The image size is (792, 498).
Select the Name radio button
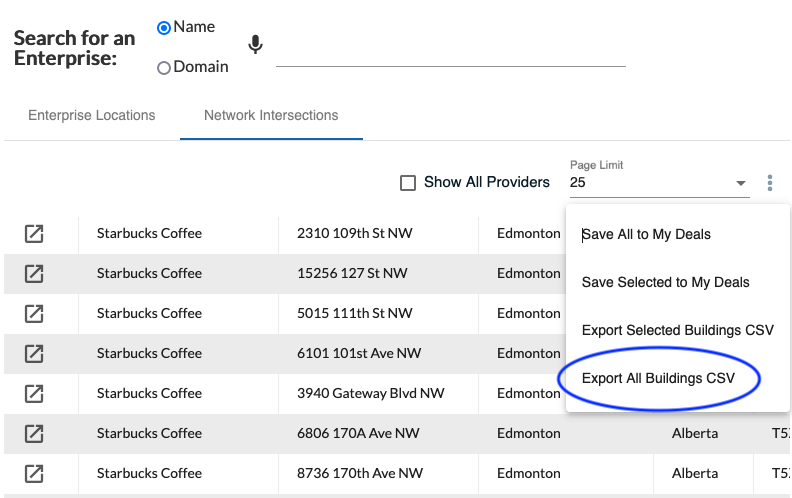tap(164, 28)
